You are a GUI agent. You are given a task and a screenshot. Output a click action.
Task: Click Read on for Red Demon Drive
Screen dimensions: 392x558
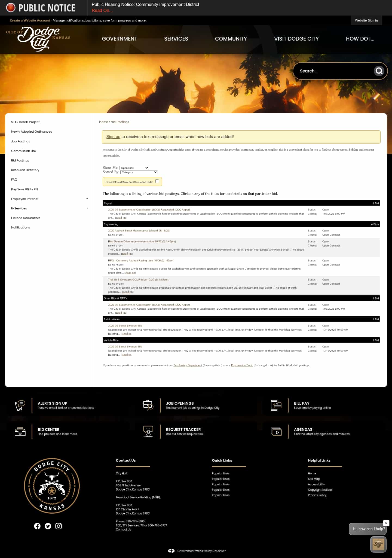point(127,254)
